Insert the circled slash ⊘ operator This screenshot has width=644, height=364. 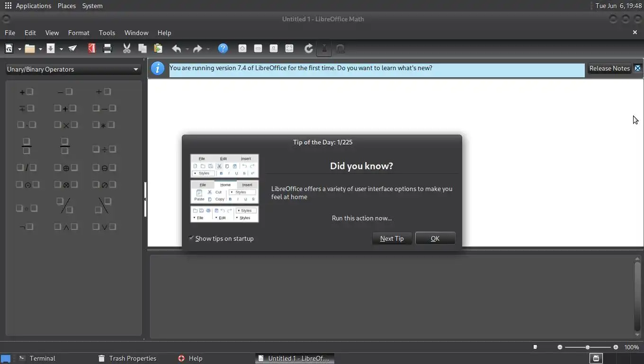click(104, 184)
